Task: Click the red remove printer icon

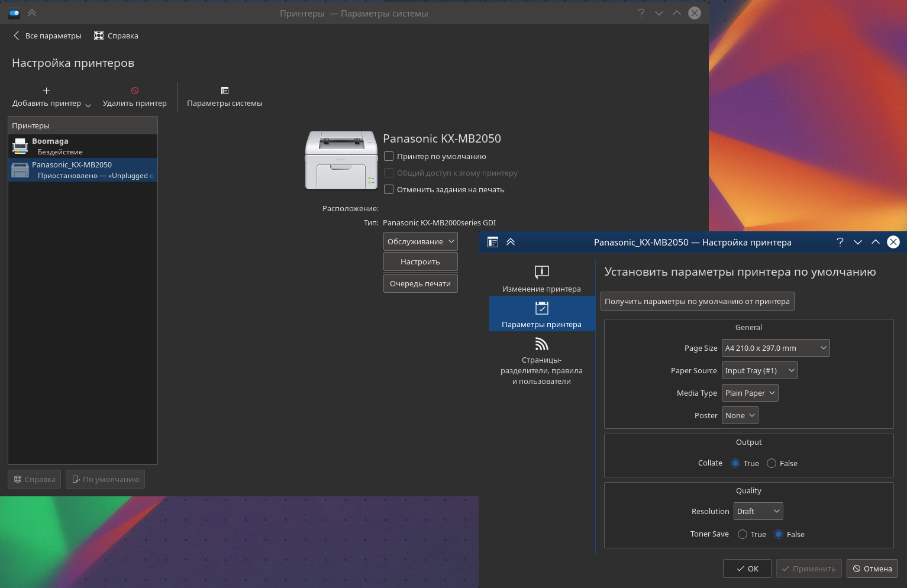Action: tap(135, 91)
